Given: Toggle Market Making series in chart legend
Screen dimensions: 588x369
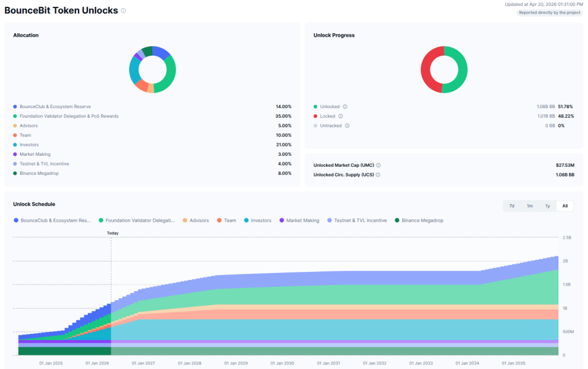Looking at the screenshot, I should 299,221.
